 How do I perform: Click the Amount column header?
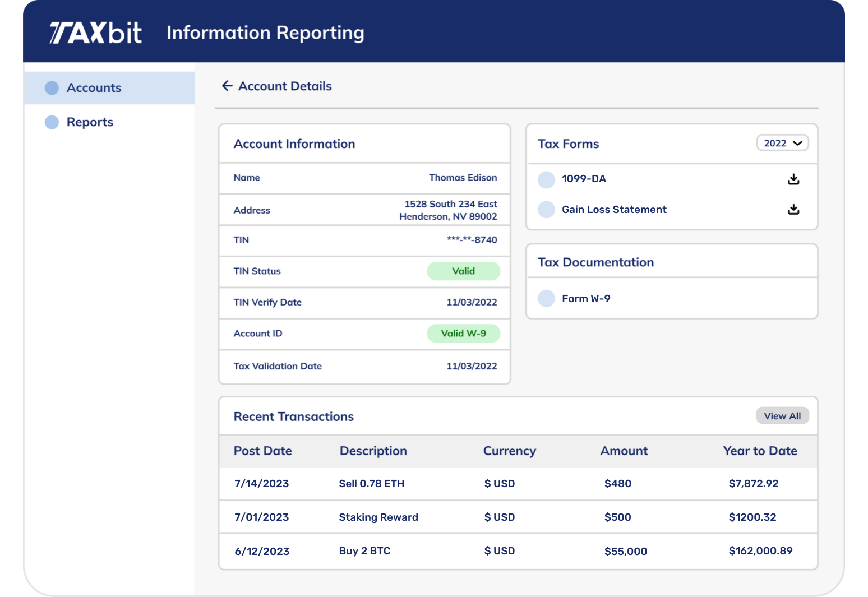point(624,451)
